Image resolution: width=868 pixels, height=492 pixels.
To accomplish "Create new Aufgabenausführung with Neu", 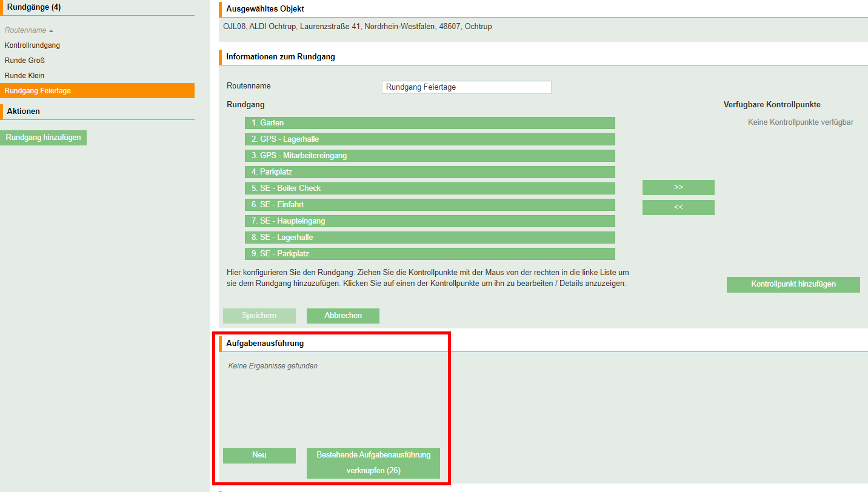I will coord(259,456).
